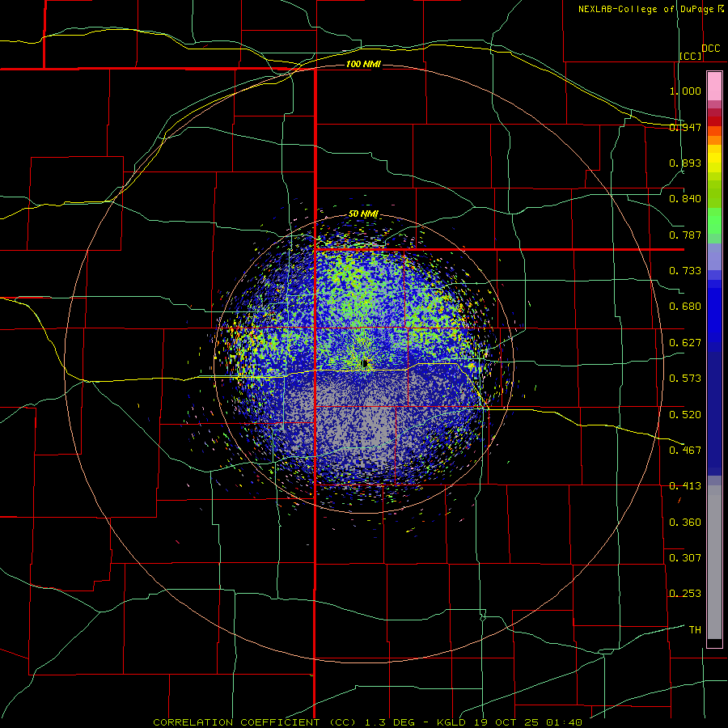The image size is (728, 728).
Task: Click the 0.627 color scale value
Action: [685, 343]
